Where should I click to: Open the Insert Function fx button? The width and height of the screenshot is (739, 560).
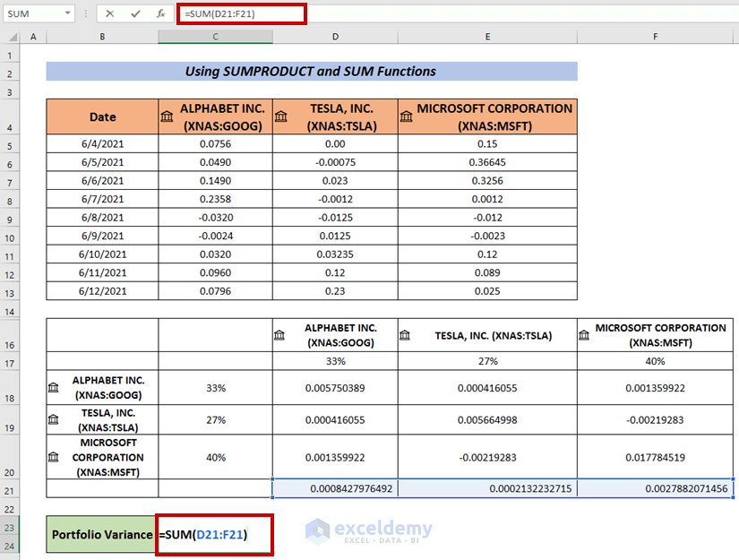(x=160, y=13)
